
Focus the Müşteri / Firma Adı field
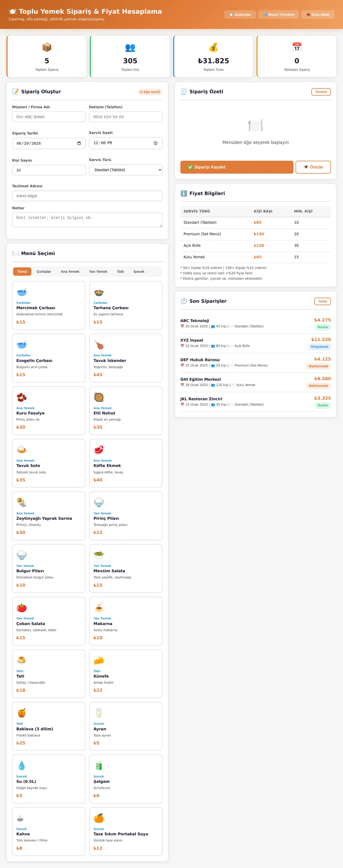point(49,117)
